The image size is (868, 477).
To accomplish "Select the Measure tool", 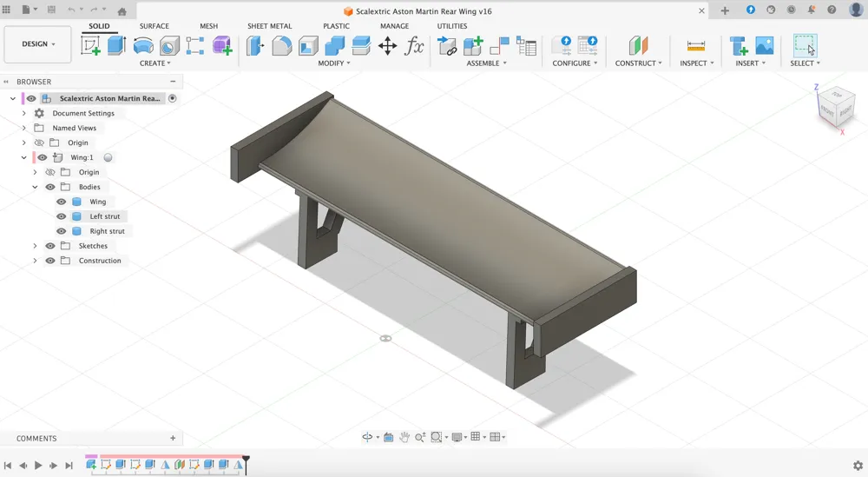I will click(696, 46).
